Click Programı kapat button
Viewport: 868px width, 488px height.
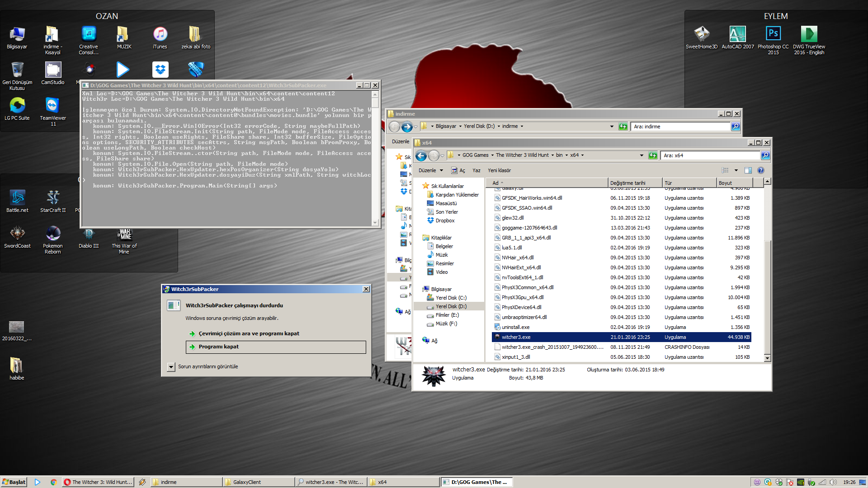click(276, 347)
